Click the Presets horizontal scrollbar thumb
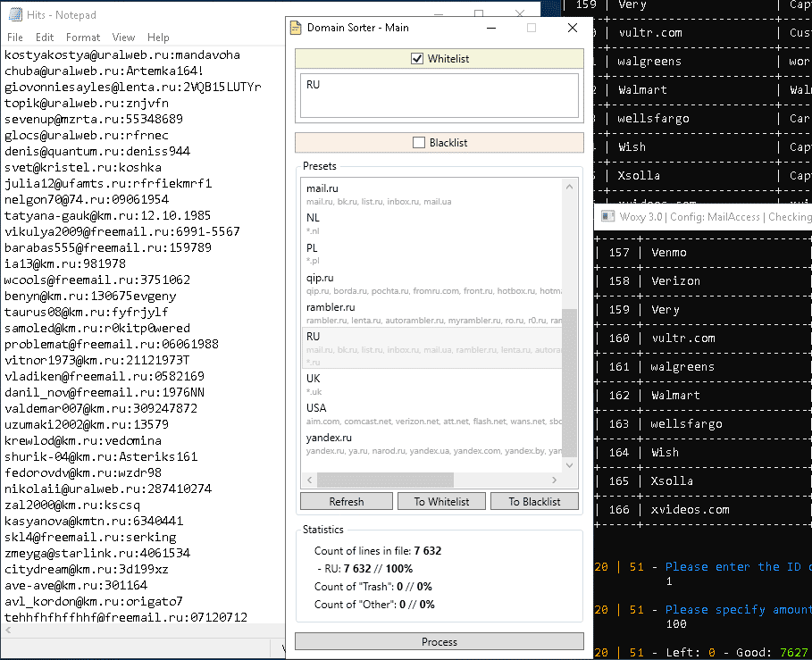The width and height of the screenshot is (812, 660). (x=387, y=480)
